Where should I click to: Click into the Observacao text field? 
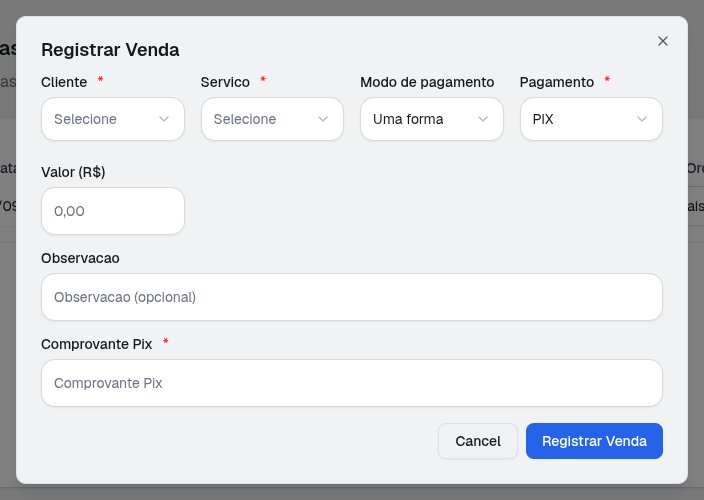tap(352, 297)
